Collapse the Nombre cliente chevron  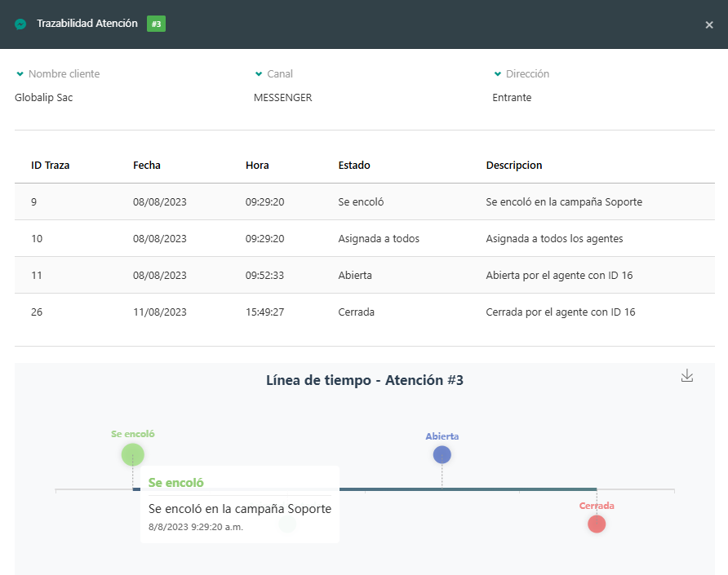click(x=20, y=74)
